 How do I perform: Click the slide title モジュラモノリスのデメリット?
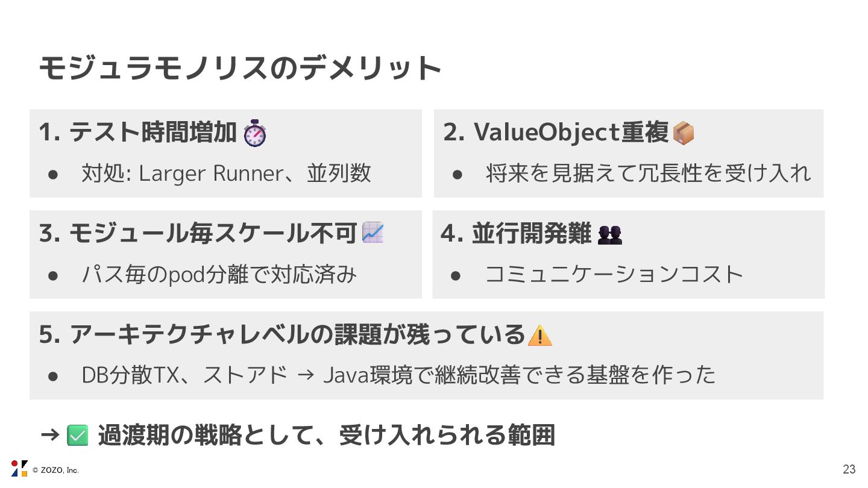tap(240, 68)
